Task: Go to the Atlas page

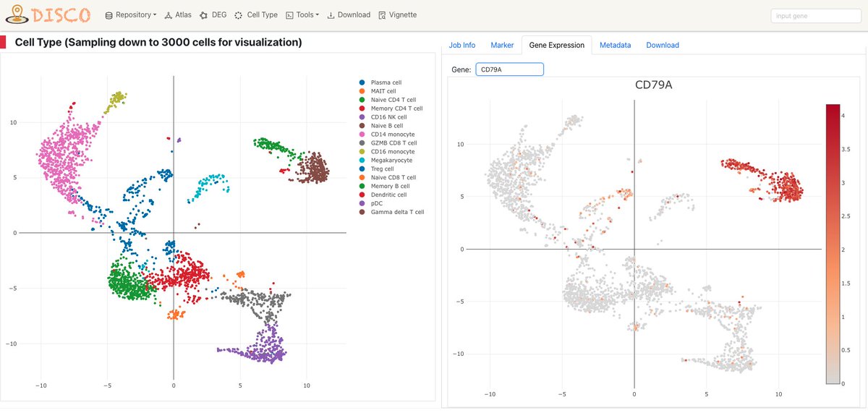Action: [x=178, y=14]
